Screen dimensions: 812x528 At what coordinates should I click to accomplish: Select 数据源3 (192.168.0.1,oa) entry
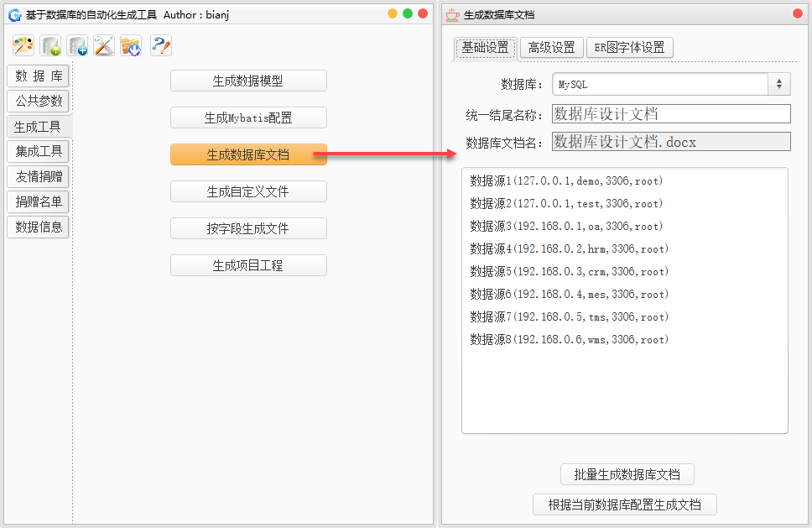[566, 227]
